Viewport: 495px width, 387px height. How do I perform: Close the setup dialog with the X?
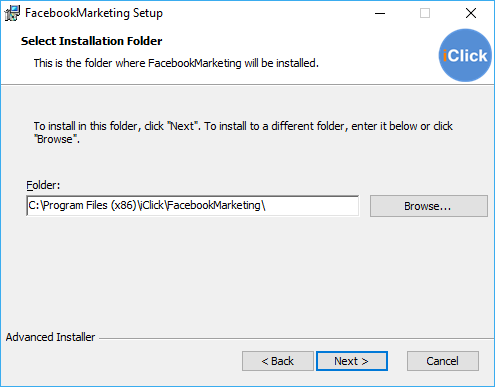[471, 13]
